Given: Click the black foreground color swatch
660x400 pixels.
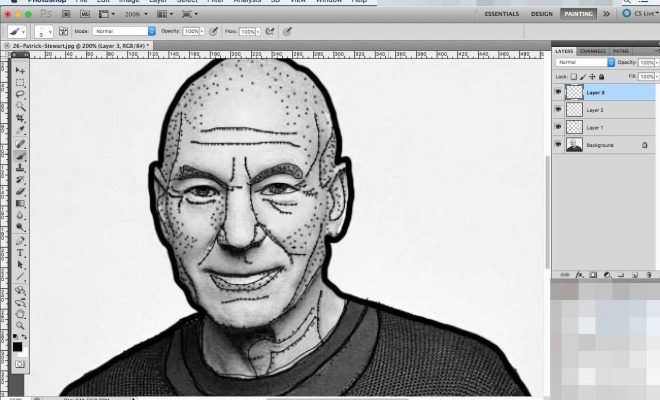Looking at the screenshot, I should [x=17, y=347].
